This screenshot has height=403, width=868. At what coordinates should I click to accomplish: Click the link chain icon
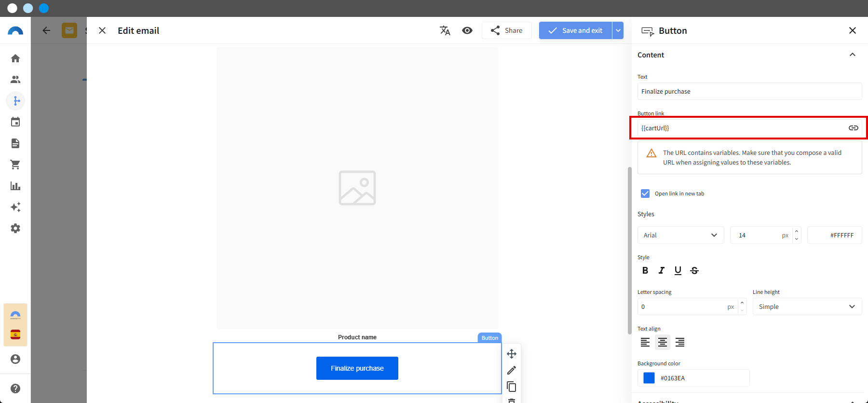click(854, 128)
